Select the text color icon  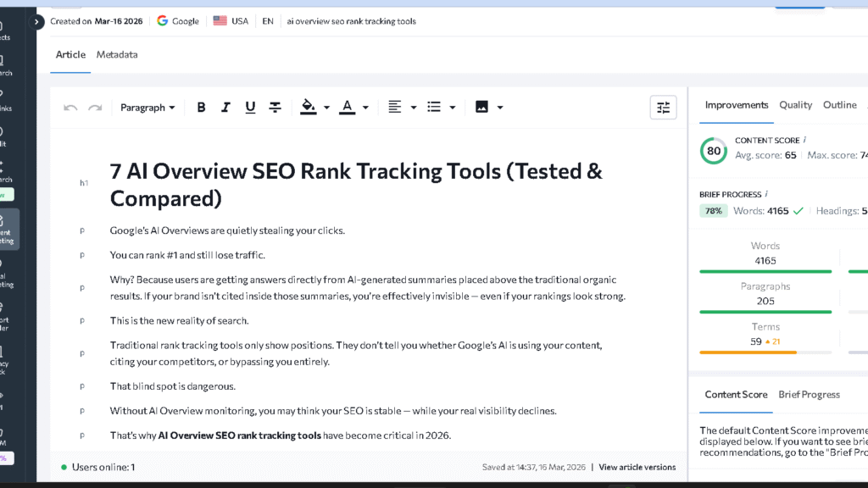point(348,107)
